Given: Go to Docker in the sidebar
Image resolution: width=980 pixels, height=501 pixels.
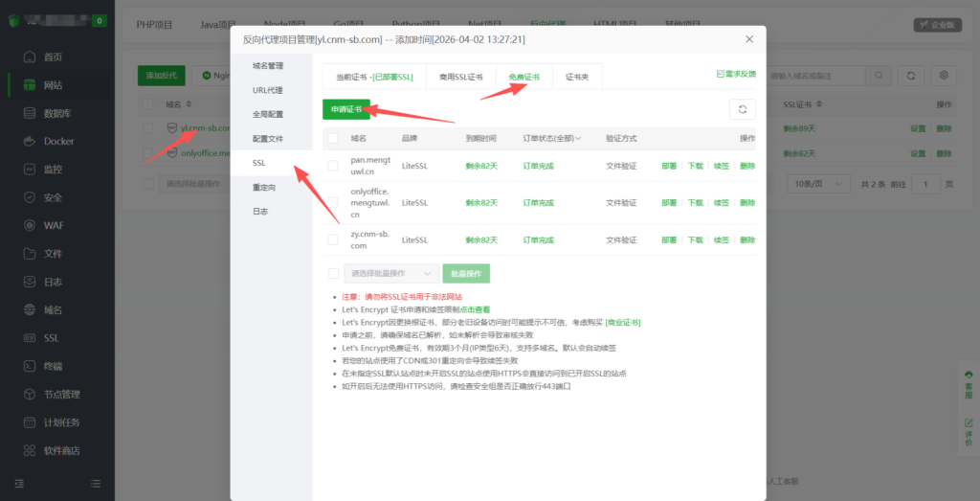Looking at the screenshot, I should click(58, 142).
